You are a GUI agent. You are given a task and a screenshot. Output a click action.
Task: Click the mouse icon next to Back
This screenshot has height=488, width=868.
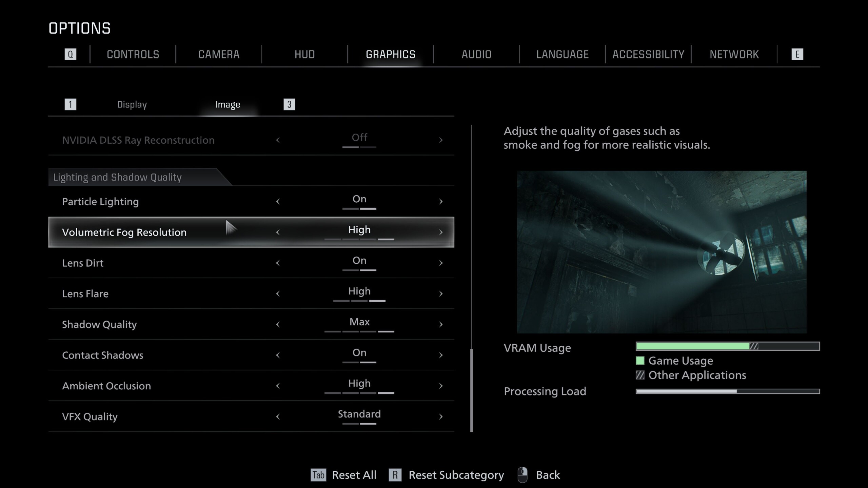[x=522, y=475]
